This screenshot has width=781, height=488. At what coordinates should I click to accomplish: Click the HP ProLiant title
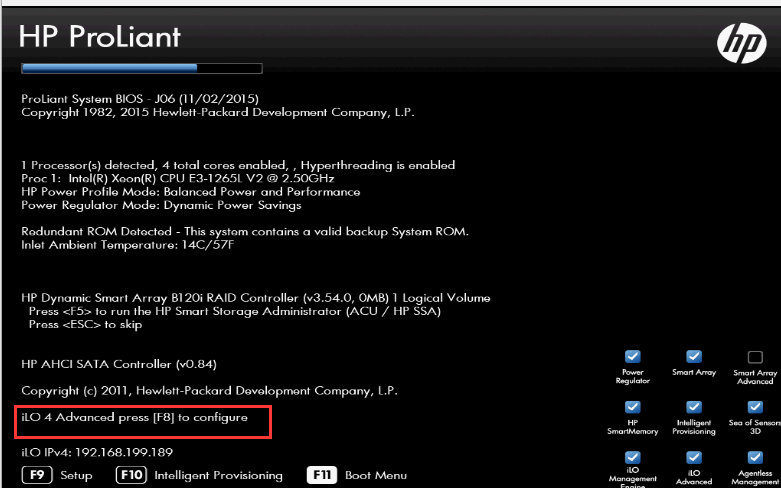pyautogui.click(x=100, y=37)
